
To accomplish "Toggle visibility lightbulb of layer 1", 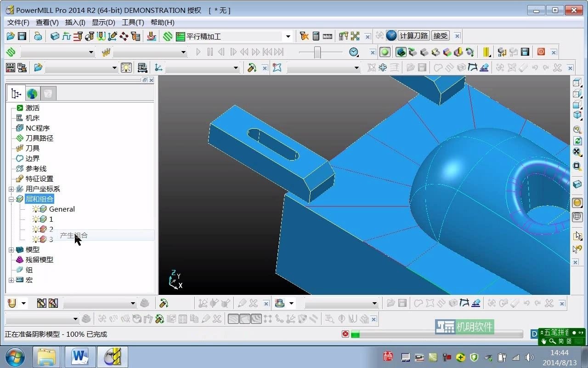I will 36,219.
